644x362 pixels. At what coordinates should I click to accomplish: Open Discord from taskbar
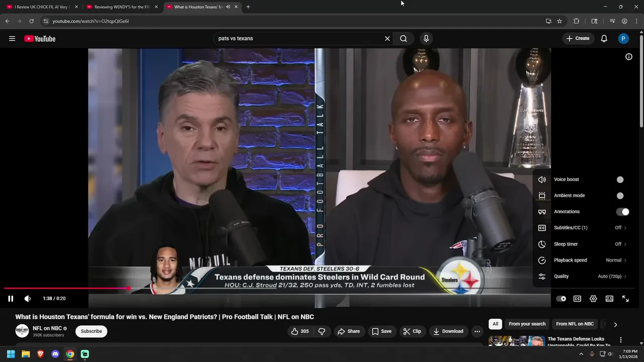pyautogui.click(x=55, y=354)
